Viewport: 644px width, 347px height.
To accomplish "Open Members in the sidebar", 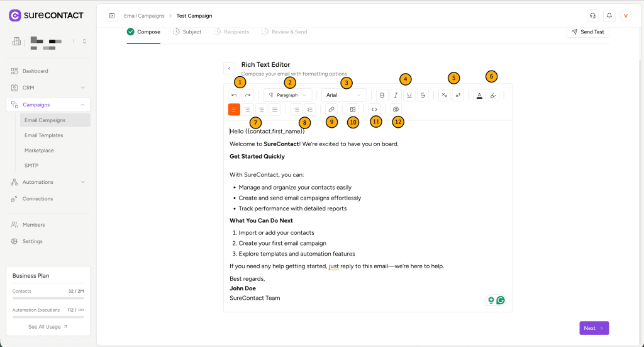I will click(48, 225).
